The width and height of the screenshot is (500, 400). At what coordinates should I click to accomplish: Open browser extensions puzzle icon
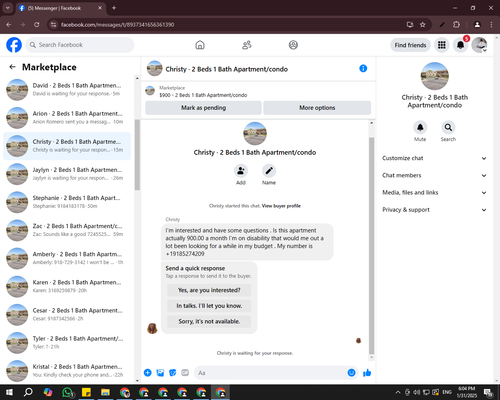click(x=456, y=25)
